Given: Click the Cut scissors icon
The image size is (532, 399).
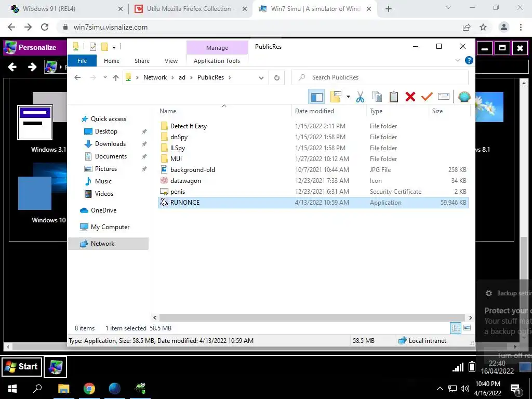Looking at the screenshot, I should [x=360, y=97].
